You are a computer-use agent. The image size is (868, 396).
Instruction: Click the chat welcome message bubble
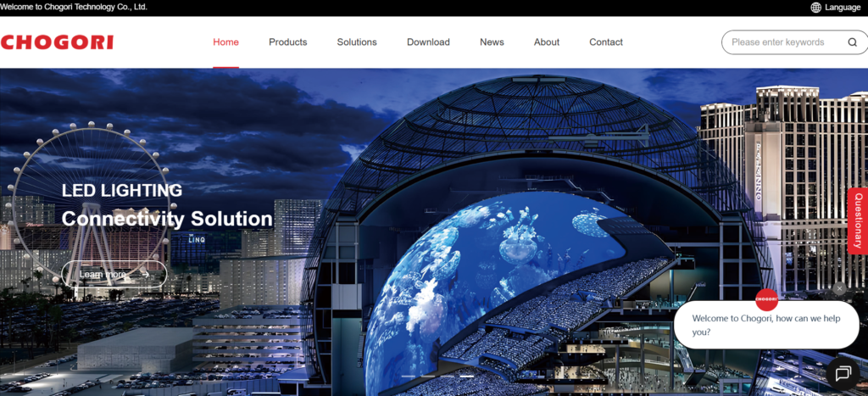click(765, 326)
